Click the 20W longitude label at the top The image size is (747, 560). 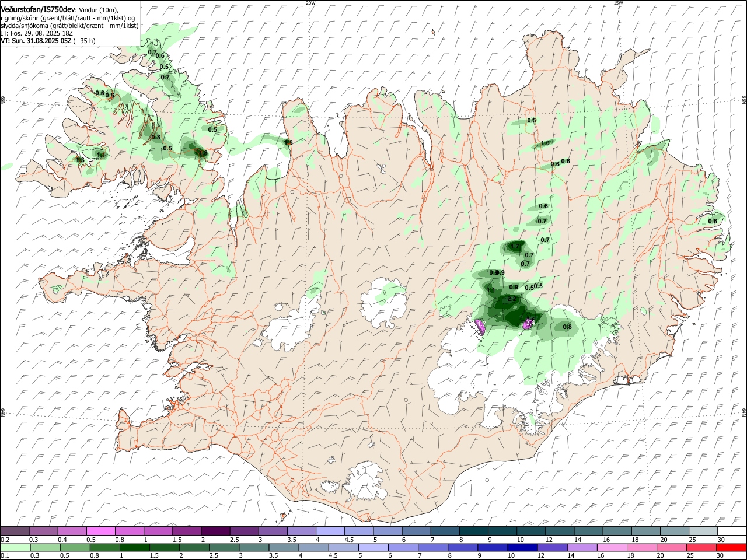tap(310, 3)
